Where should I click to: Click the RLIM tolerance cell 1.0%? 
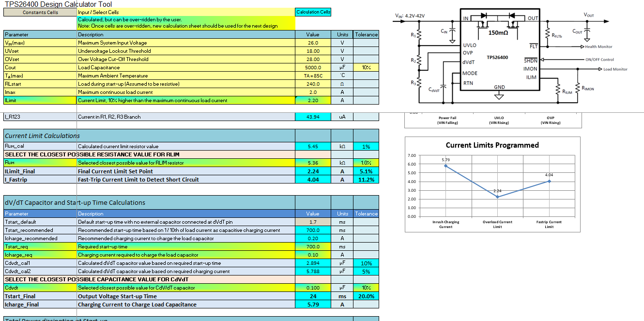(366, 163)
